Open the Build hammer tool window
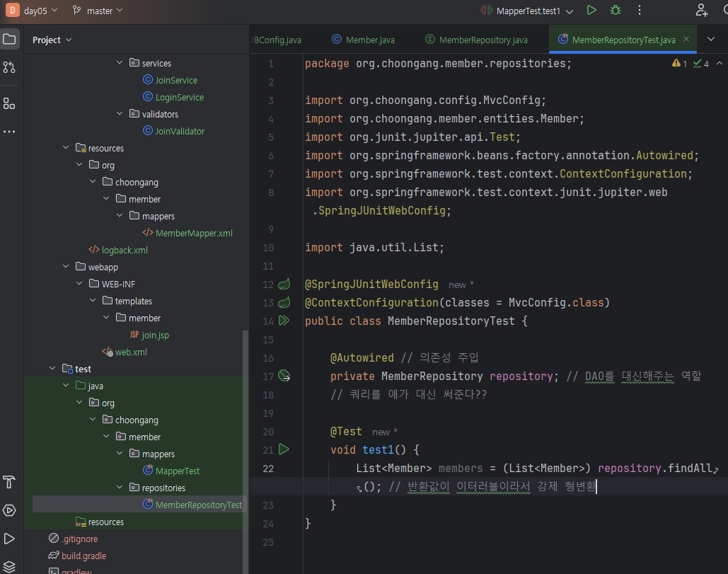728x574 pixels. 9,483
